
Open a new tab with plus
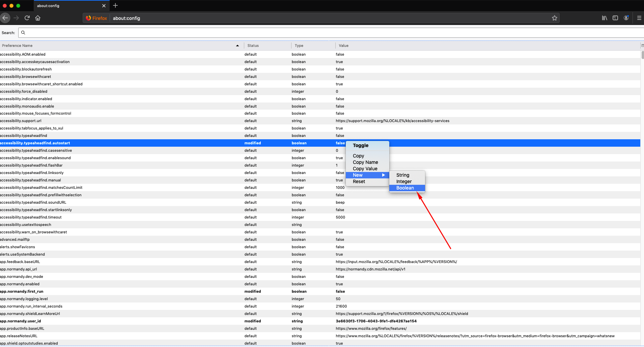[115, 5]
